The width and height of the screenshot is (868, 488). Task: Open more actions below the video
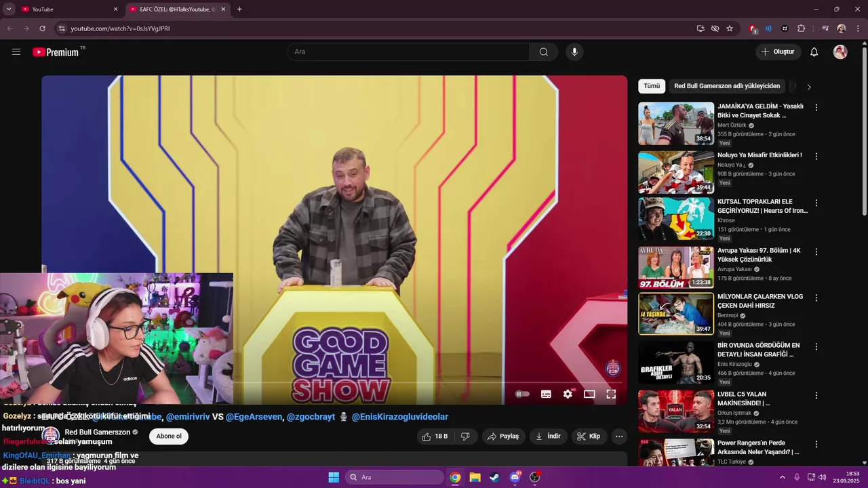619,436
